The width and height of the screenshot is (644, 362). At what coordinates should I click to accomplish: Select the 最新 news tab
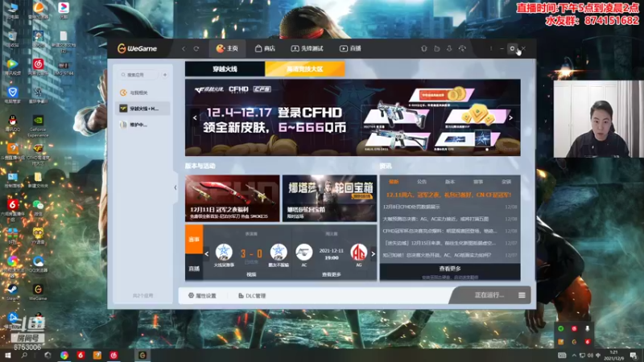(x=394, y=182)
